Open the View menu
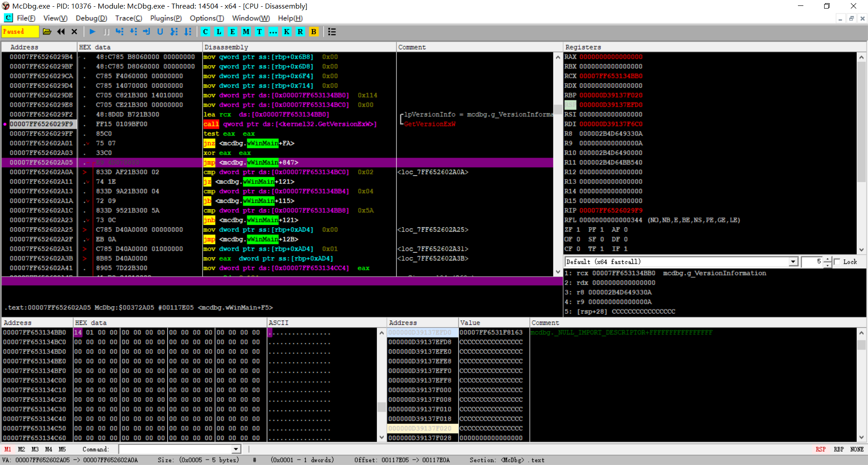 (x=55, y=18)
